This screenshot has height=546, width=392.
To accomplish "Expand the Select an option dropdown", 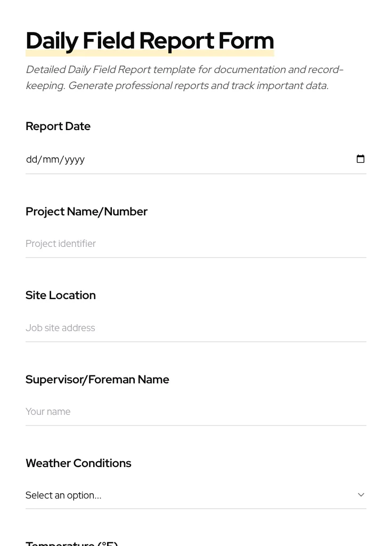I will coord(196,495).
